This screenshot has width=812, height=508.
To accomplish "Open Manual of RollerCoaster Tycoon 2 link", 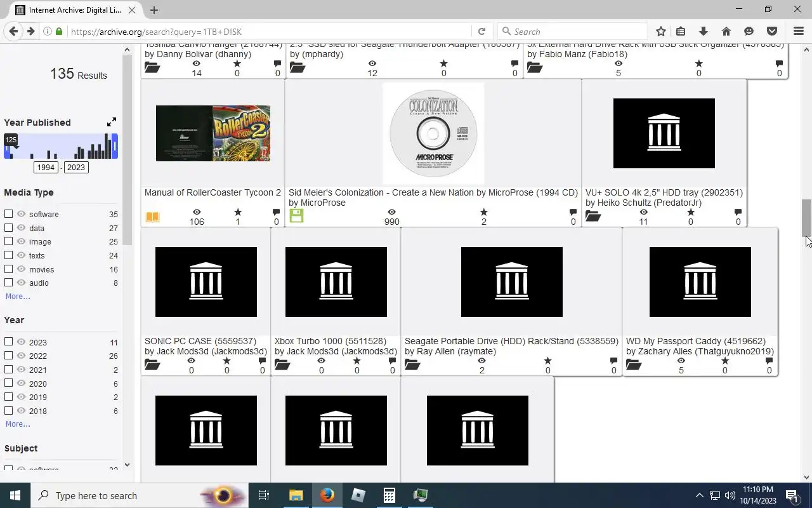I will coord(213,192).
